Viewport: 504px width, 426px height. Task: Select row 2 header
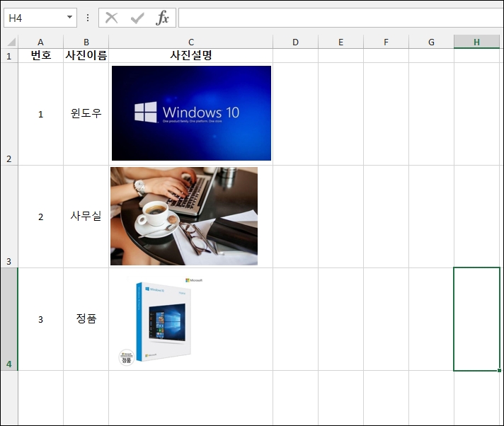click(9, 114)
